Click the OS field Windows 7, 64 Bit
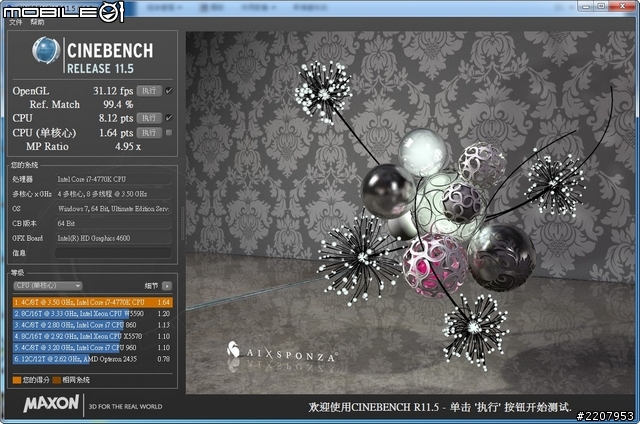This screenshot has width=640, height=424. click(113, 209)
